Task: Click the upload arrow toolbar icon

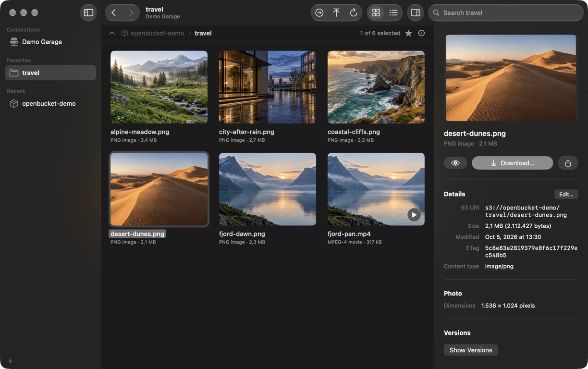Action: pyautogui.click(x=336, y=12)
